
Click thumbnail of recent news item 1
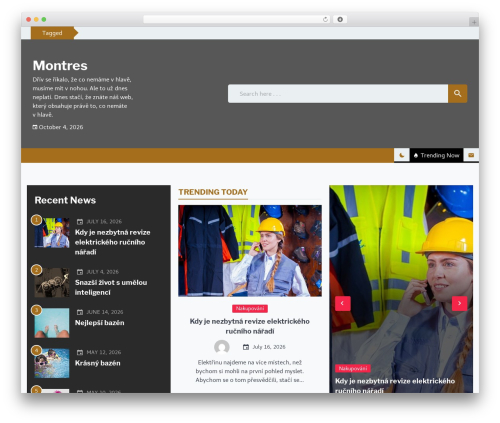52,233
